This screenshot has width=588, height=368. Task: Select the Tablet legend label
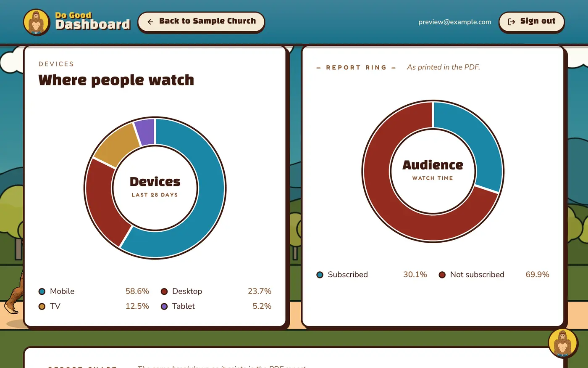click(184, 306)
